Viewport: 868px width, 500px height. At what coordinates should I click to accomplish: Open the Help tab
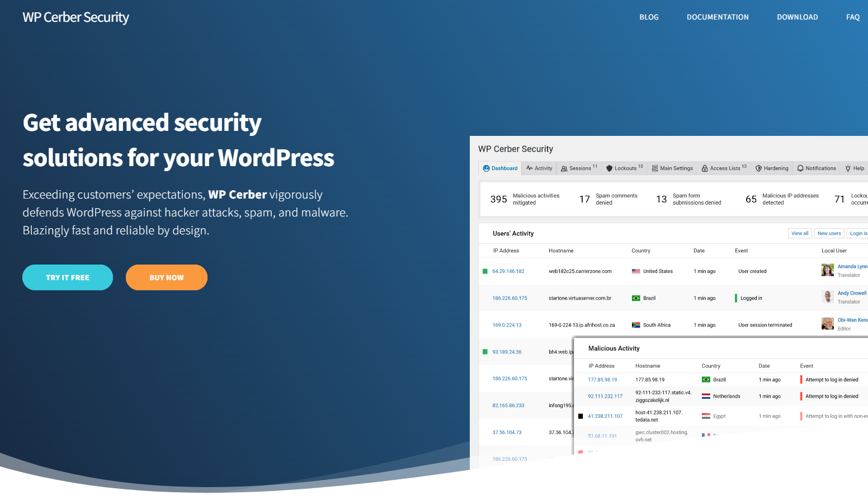[855, 168]
